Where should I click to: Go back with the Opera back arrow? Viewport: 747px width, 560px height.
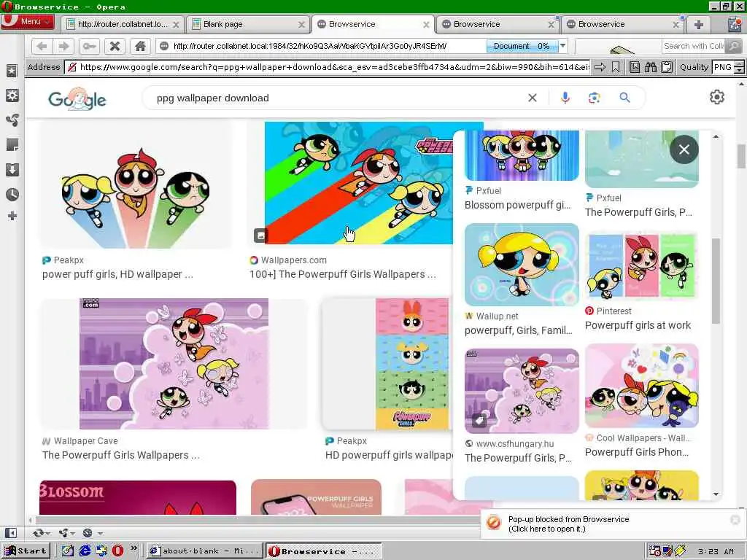(42, 46)
